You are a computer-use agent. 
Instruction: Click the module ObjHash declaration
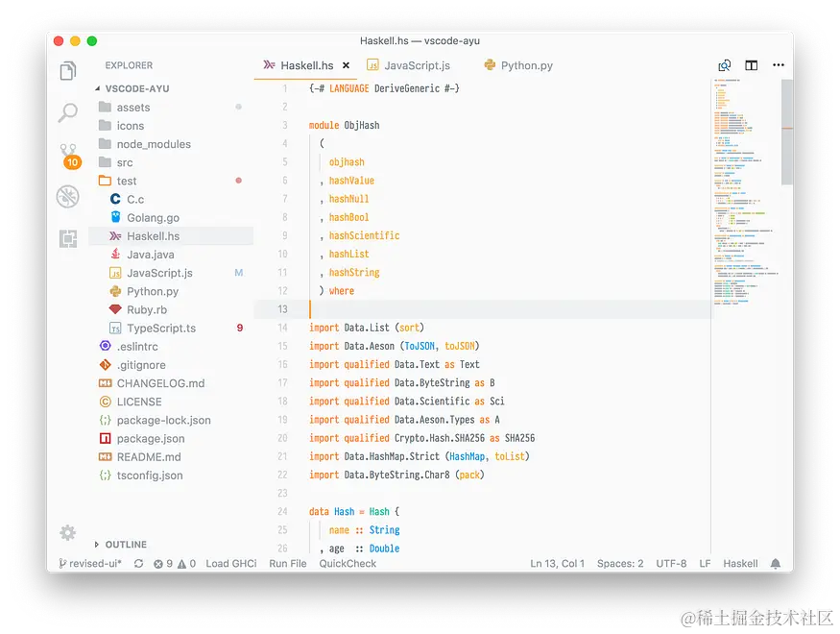click(344, 126)
